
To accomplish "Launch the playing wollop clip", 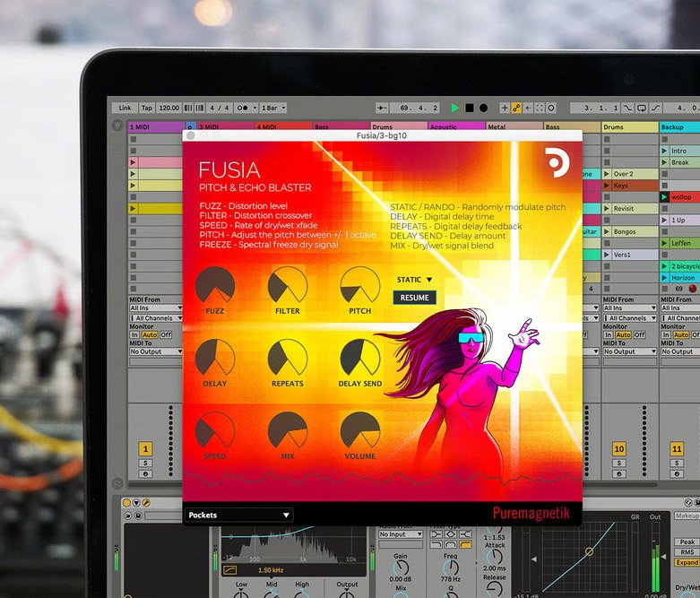I will pos(665,197).
